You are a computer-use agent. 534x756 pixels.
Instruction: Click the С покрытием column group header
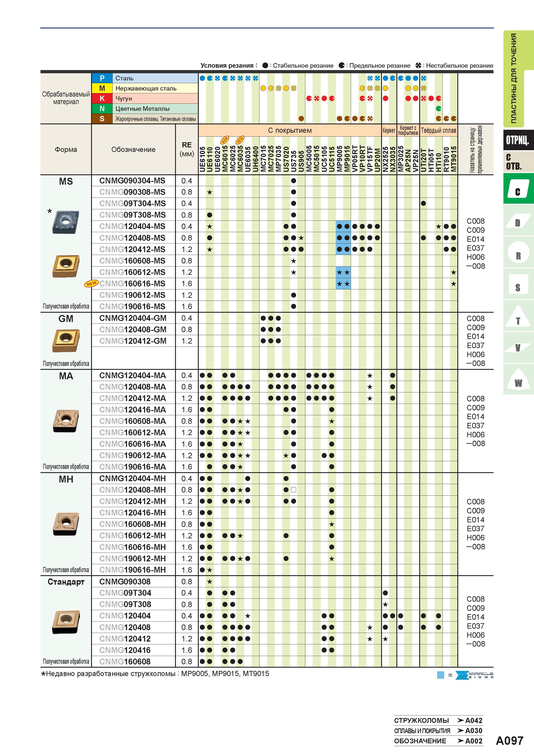coord(290,130)
